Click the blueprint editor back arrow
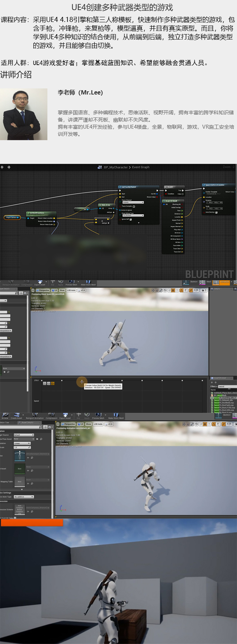Image resolution: width=237 pixels, height=644 pixels. (x=2, y=167)
